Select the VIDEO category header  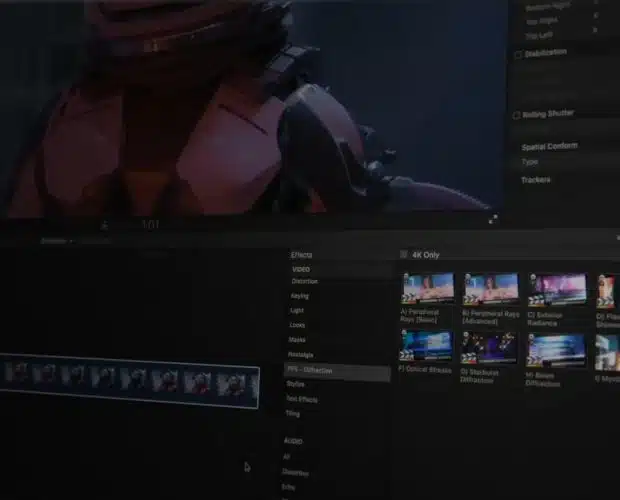tap(301, 269)
